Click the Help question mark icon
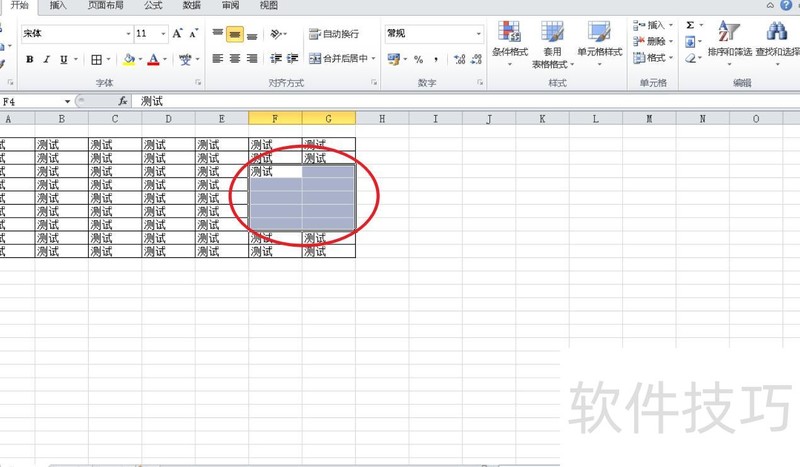The height and width of the screenshot is (467, 800). pyautogui.click(x=786, y=5)
